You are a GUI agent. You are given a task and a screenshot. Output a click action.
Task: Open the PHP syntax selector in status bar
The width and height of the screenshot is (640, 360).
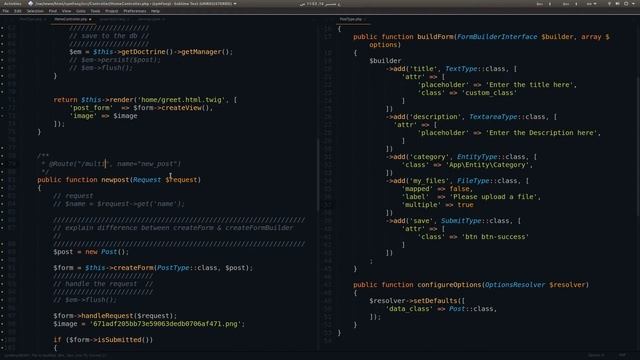coord(622,355)
